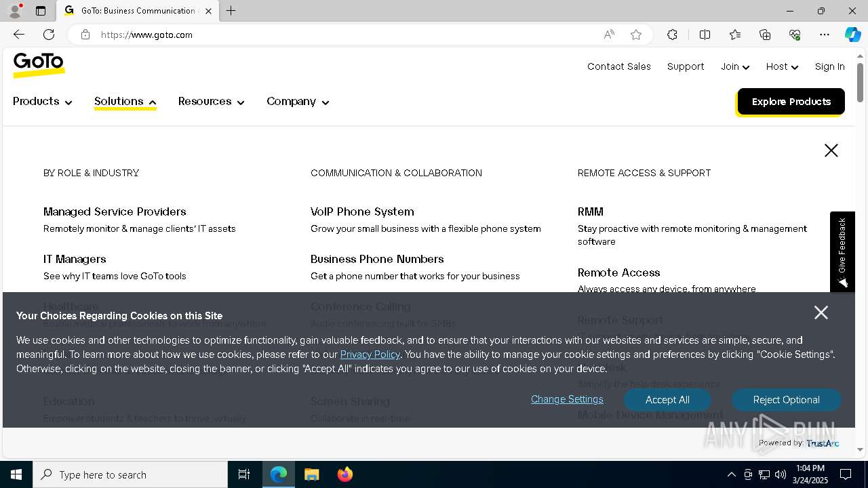Close the GoTo browser tab
This screenshot has height=488, width=868.
pos(208,11)
